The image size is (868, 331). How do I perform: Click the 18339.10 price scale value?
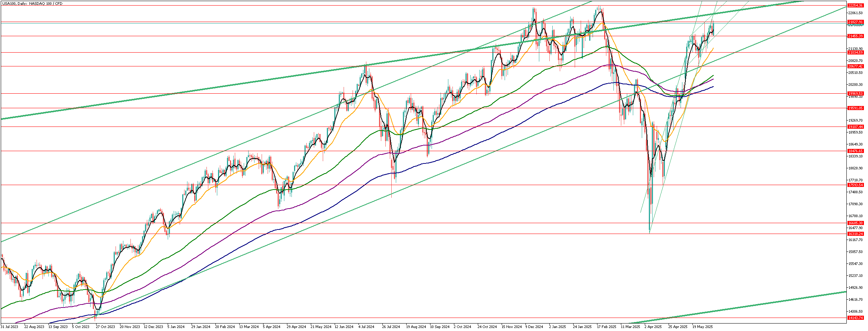tap(856, 156)
